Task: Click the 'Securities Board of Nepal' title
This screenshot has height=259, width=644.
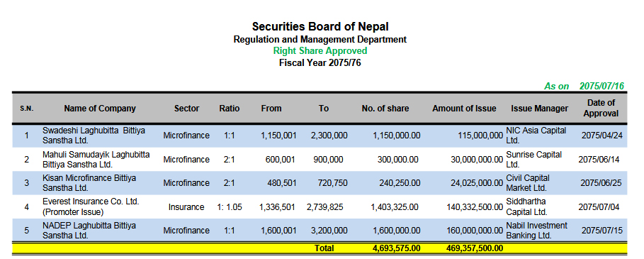Action: 320,27
